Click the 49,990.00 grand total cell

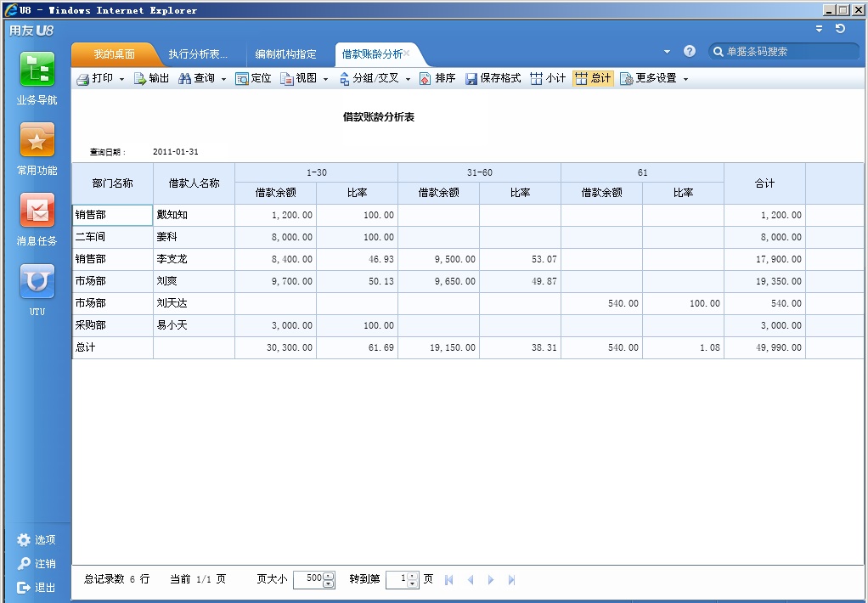(x=764, y=347)
